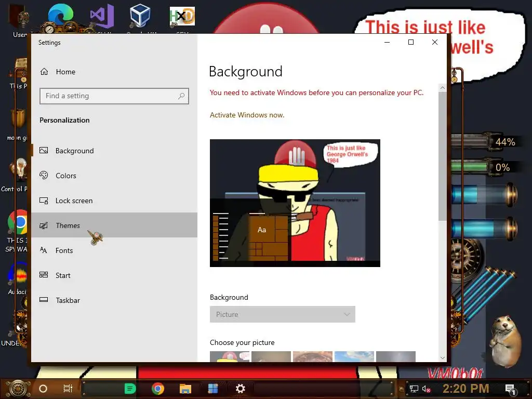
Task: Click the scrollbar up arrow in Settings
Action: coord(443,87)
